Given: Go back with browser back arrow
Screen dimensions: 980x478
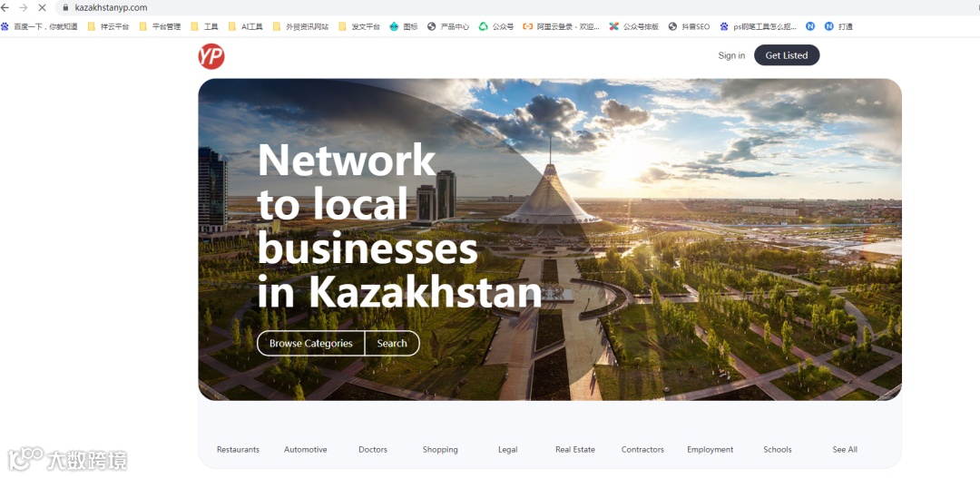Looking at the screenshot, I should [5, 7].
